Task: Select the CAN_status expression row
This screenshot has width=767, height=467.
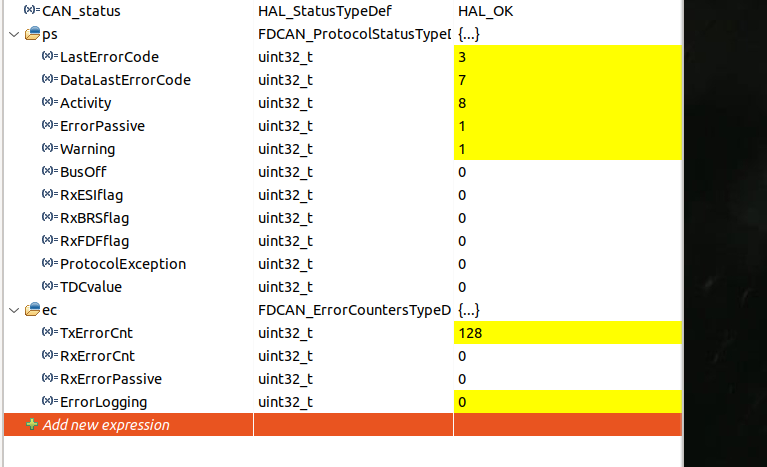Action: [x=342, y=11]
